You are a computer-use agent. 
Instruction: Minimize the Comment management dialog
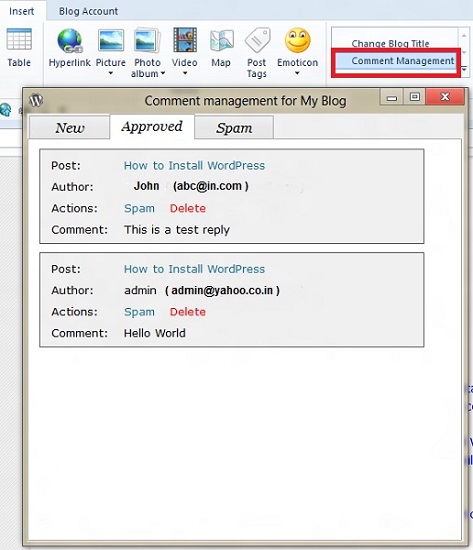pyautogui.click(x=392, y=97)
